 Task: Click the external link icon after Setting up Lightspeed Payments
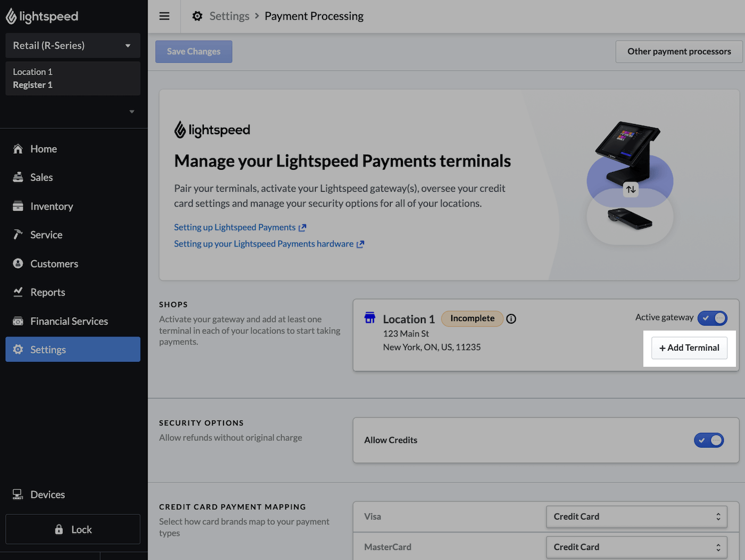click(302, 228)
